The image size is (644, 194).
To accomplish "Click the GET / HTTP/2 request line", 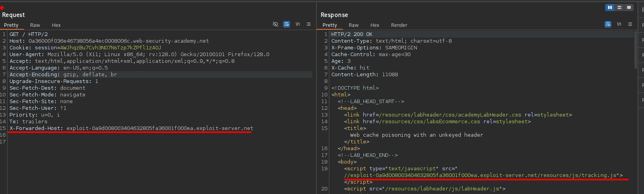I will 28,34.
